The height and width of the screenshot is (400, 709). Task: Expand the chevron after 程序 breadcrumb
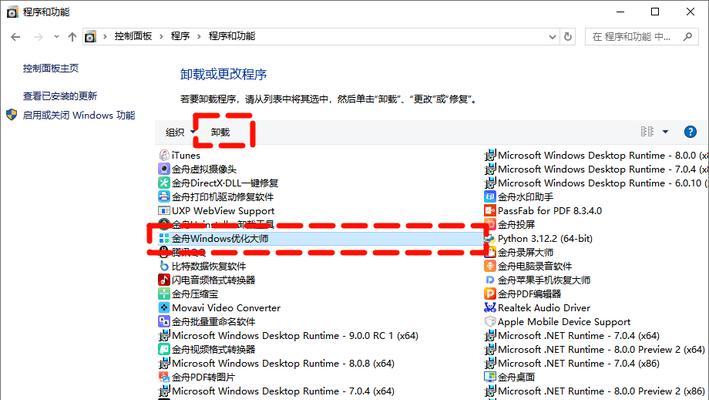pos(199,37)
